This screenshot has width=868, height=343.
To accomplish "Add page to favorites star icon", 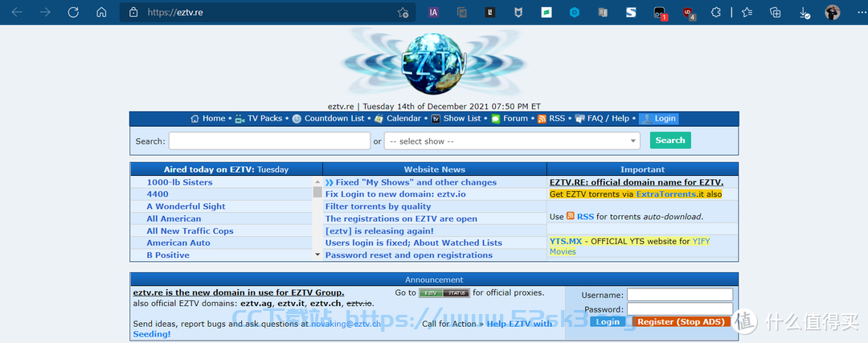I will coord(403,12).
